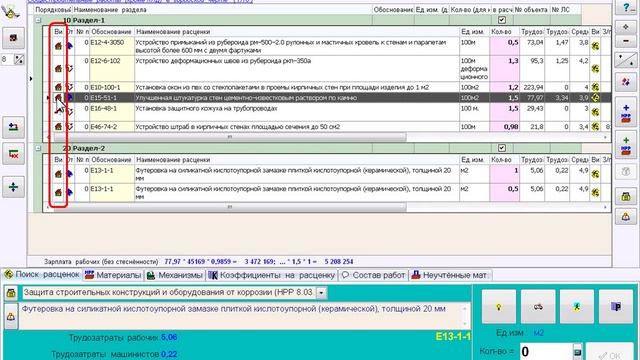
Task: Uncheck the 'в расч' checkbox for Раздел-2
Action: 502,148
